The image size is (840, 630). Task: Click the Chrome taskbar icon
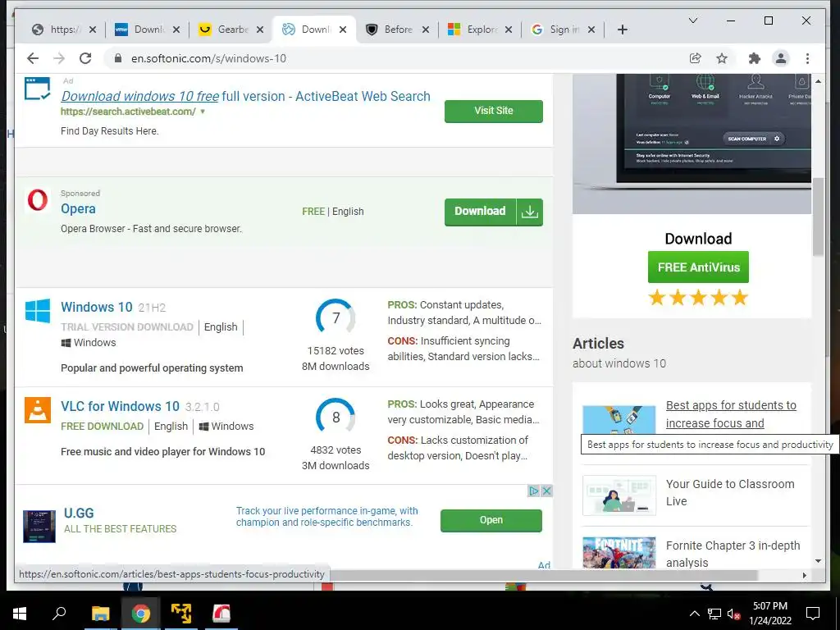(140, 614)
